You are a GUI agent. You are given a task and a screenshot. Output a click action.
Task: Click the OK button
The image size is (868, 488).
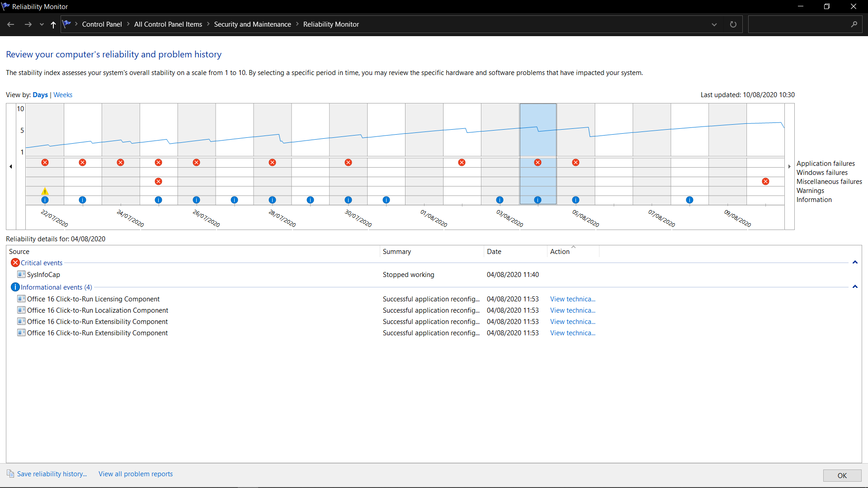pyautogui.click(x=842, y=475)
